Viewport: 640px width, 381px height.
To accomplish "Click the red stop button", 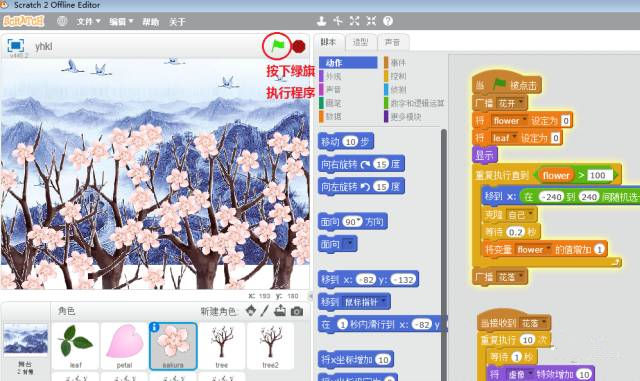I will (299, 47).
